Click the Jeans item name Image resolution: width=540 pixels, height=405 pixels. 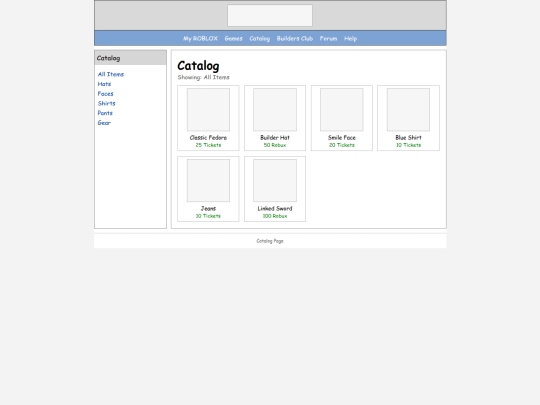[x=208, y=208]
